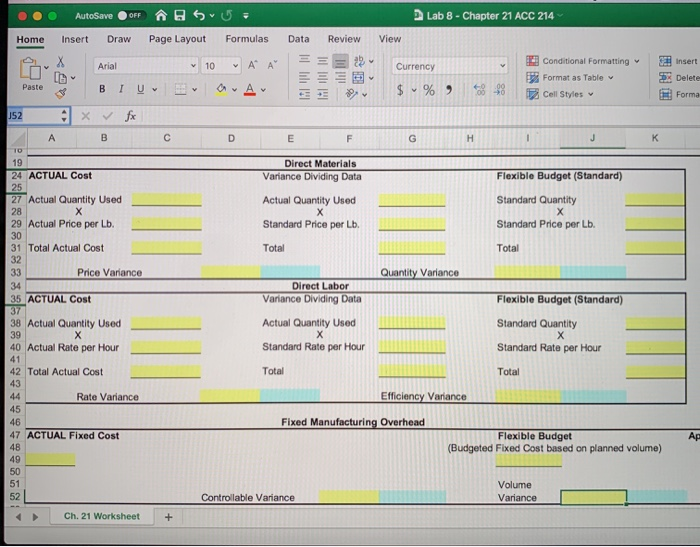Paste clipboard contents
700x547 pixels.
click(32, 74)
